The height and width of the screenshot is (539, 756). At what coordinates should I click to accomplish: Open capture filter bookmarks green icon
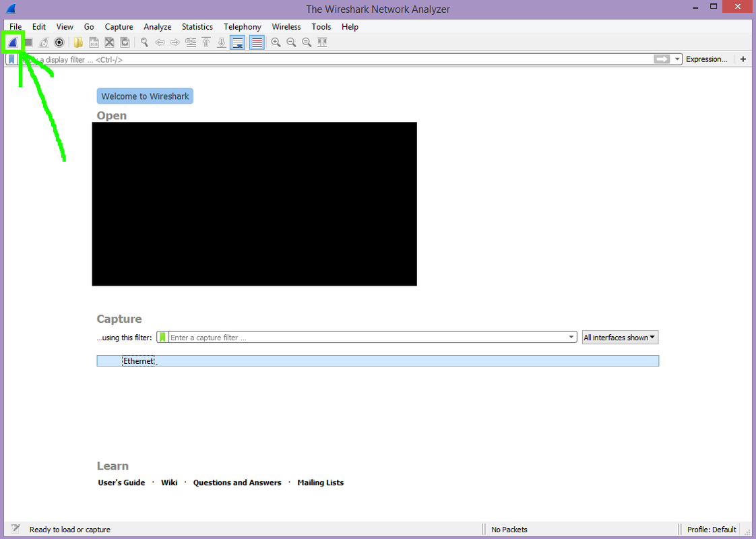pos(163,337)
